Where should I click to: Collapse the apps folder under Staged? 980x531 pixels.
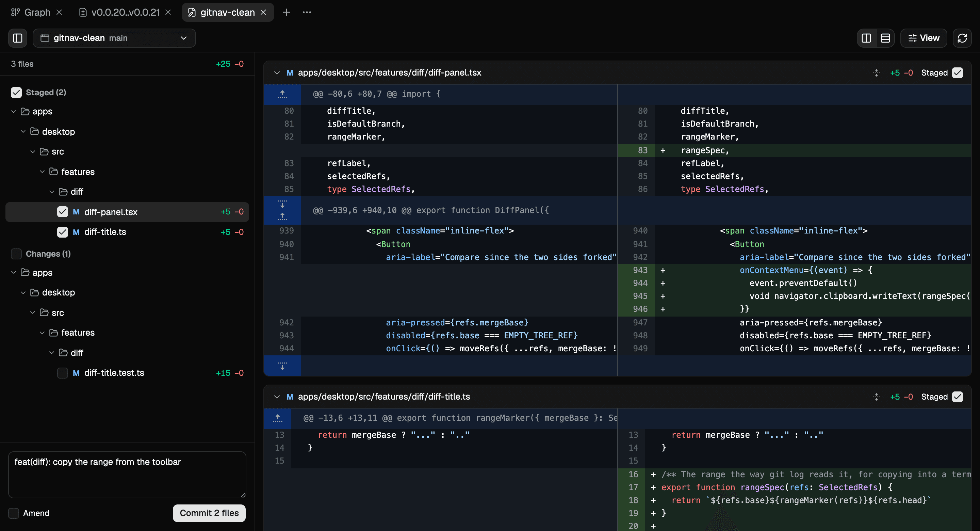[x=14, y=112]
